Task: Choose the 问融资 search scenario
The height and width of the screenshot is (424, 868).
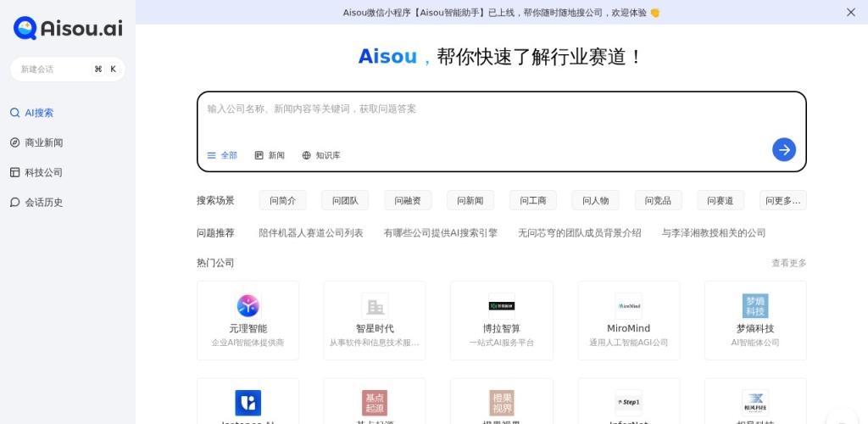Action: point(408,200)
